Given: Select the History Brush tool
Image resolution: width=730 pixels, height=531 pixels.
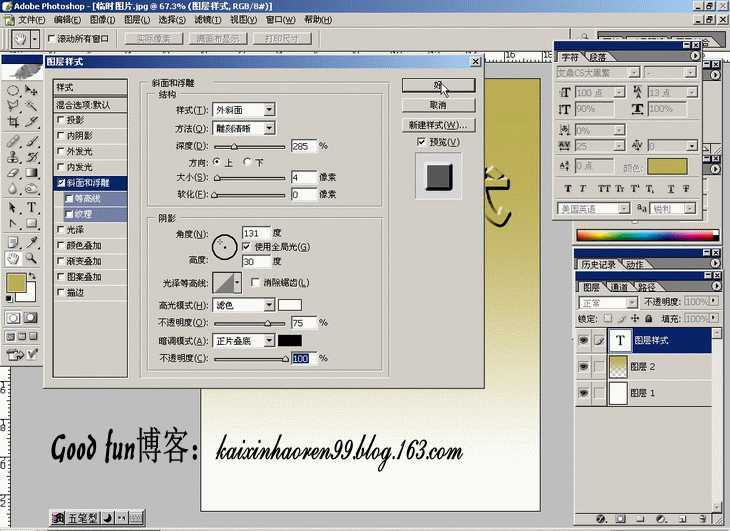Looking at the screenshot, I should 31,157.
